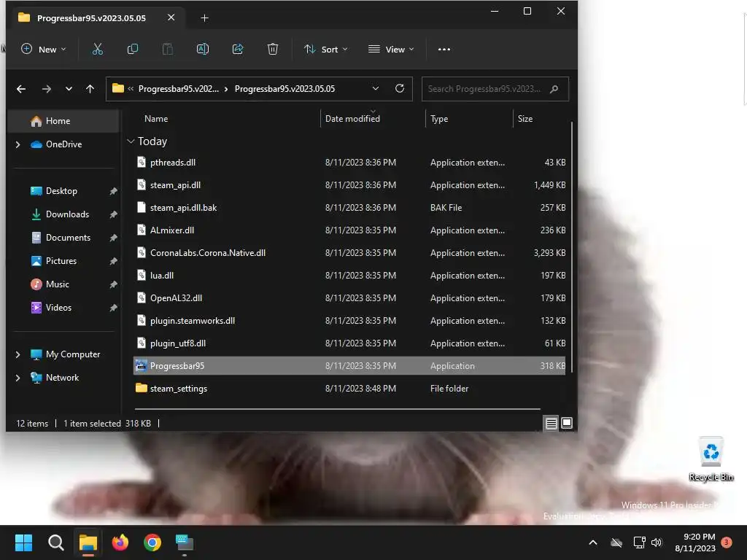
Task: Sort by the Size column header
Action: point(525,119)
